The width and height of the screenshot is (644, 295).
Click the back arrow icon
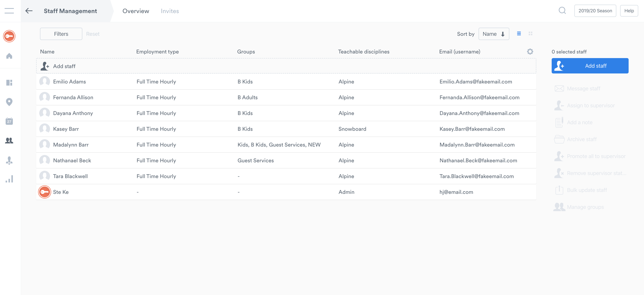(x=29, y=11)
